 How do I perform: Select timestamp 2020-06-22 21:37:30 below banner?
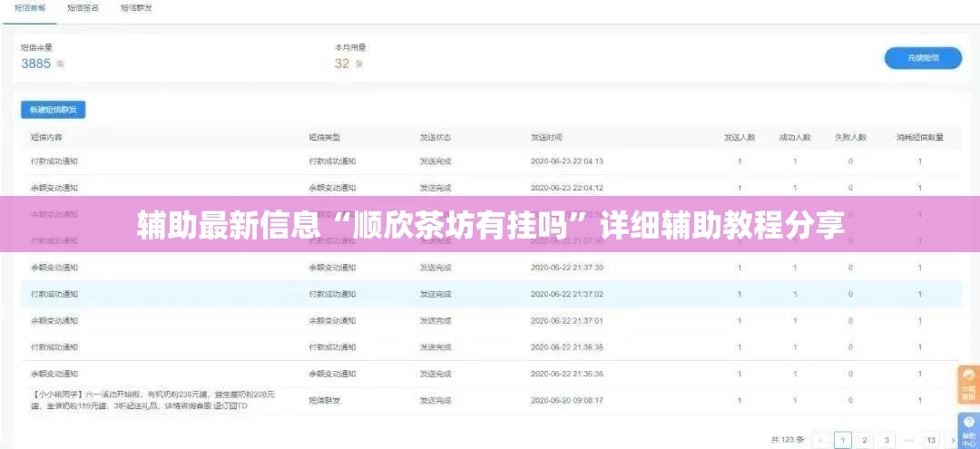567,268
